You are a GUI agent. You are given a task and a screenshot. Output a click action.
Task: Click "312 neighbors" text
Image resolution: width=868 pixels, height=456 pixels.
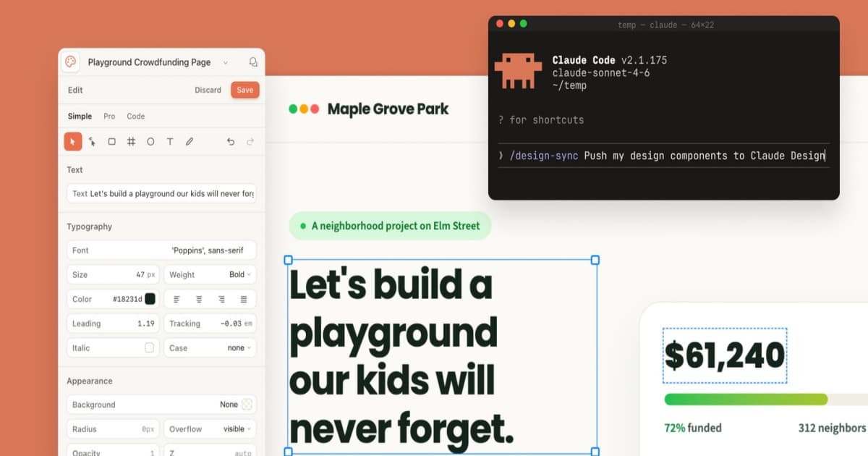pos(832,428)
